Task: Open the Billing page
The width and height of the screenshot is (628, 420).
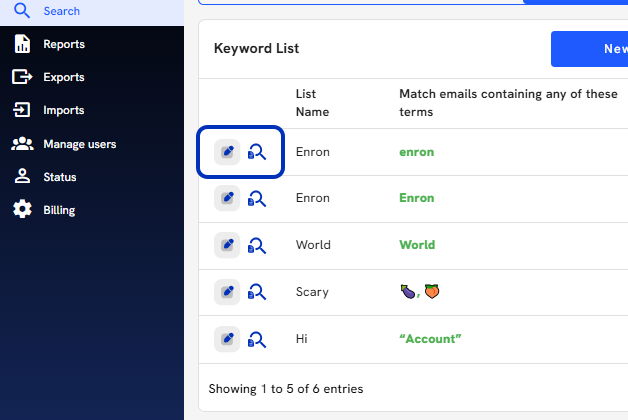Action: [59, 210]
